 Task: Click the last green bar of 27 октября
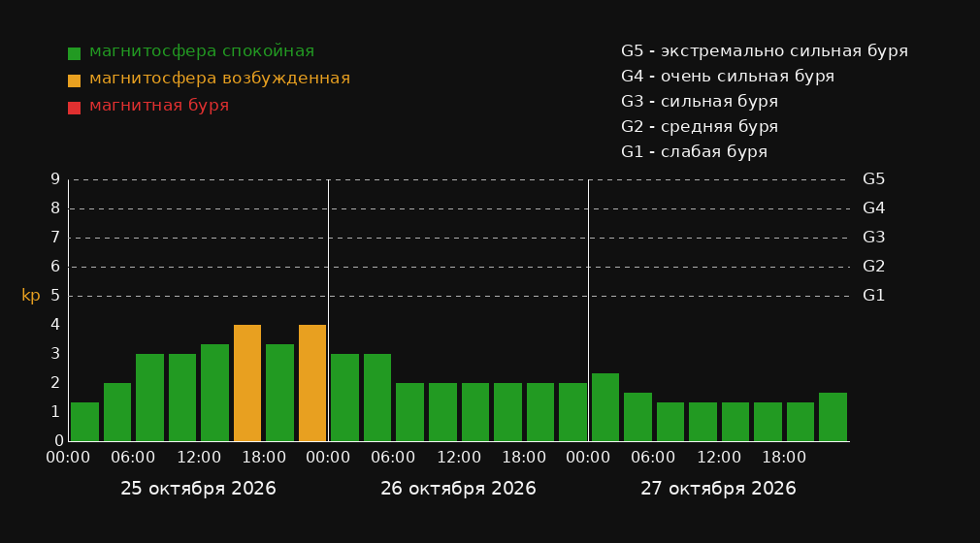click(x=833, y=417)
